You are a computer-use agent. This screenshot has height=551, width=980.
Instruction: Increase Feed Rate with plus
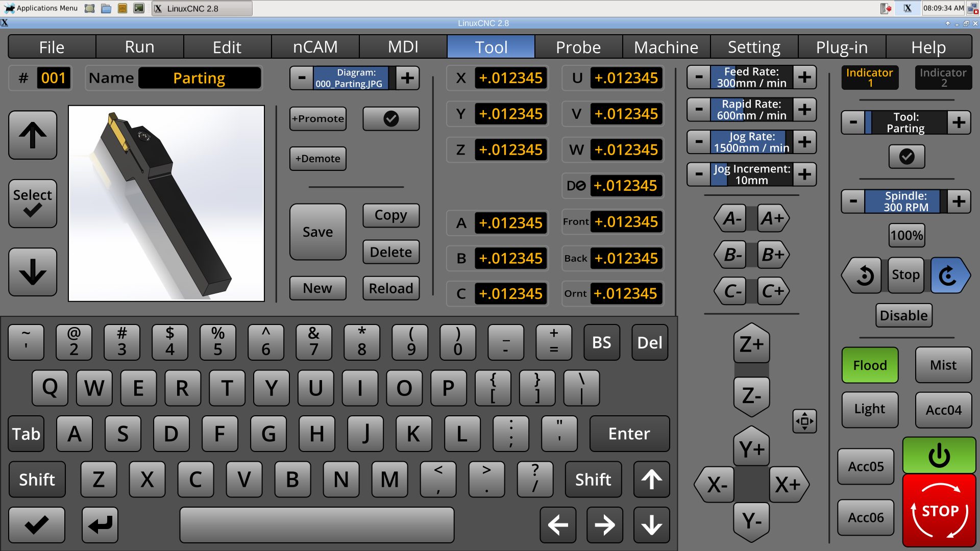805,77
